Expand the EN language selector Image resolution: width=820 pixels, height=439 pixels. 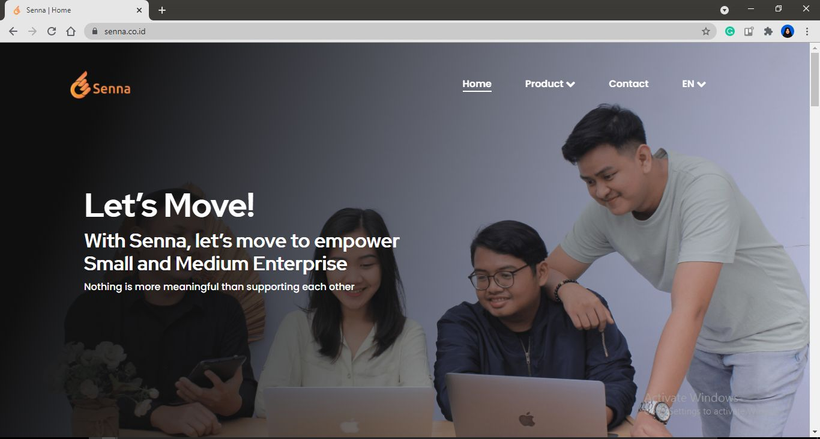tap(693, 84)
